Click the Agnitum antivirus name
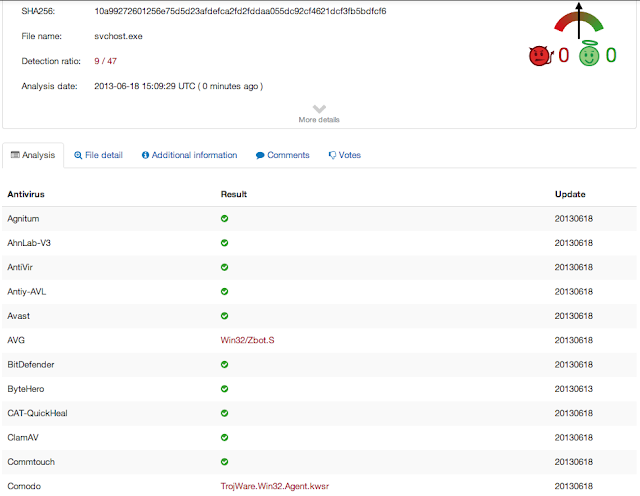Screen dimensions: 640x496 tap(23, 219)
